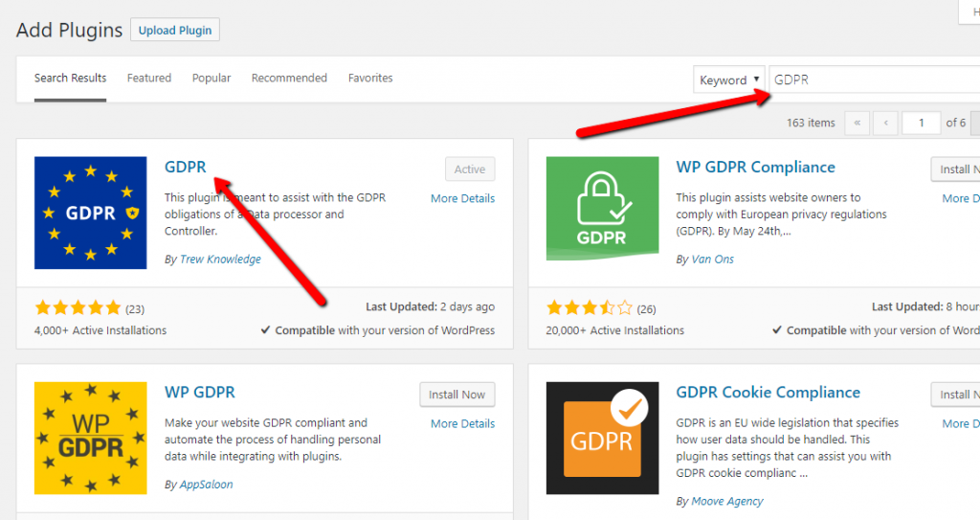The width and height of the screenshot is (980, 520).
Task: Click Install Now for WP GDPR
Action: [457, 395]
